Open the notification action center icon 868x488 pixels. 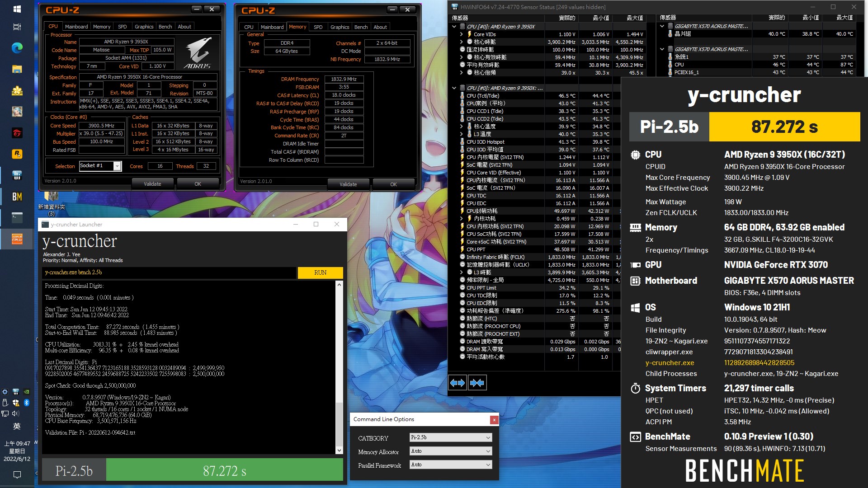17,474
